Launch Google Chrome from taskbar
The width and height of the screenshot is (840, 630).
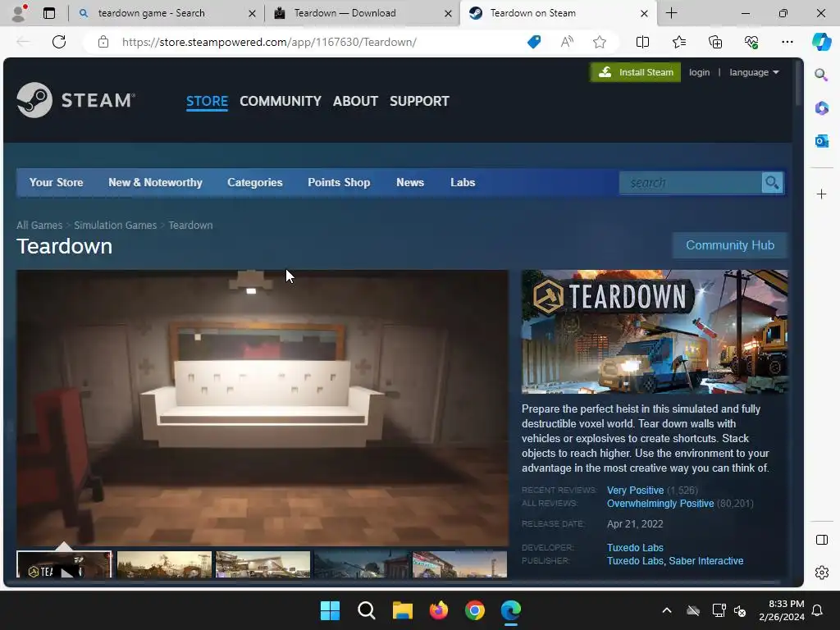475,610
